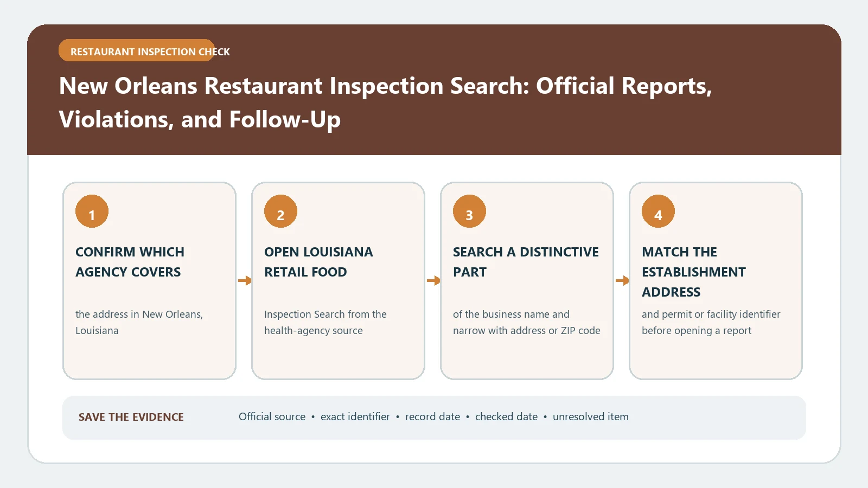The height and width of the screenshot is (488, 868).
Task: Click the heading 'OPEN LOUISIANA RETAIL FOOD'
Action: [318, 262]
